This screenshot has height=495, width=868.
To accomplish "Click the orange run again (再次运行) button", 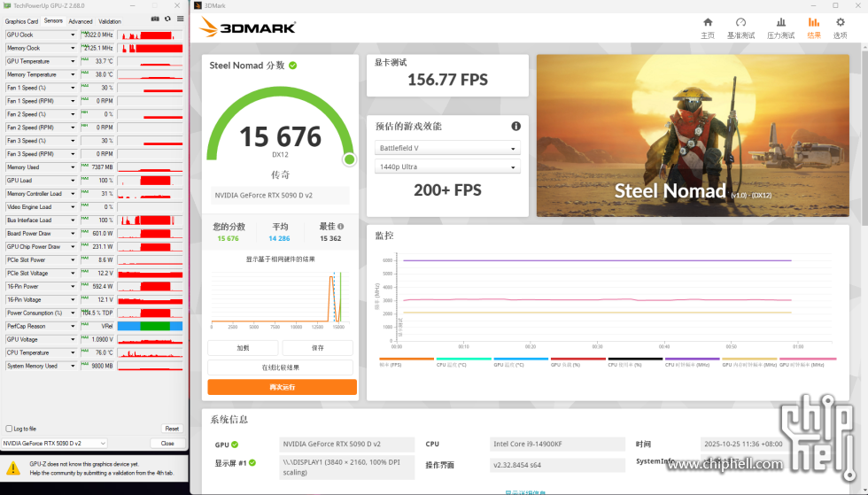I will pos(282,387).
